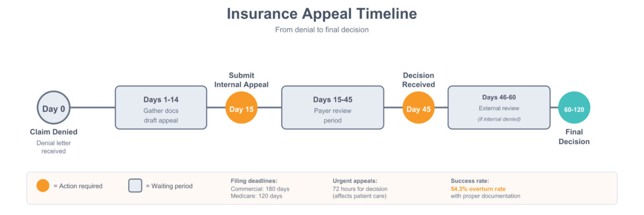Click the 'From denial to final decision' subtitle
Image resolution: width=644 pixels, height=215 pixels.
321,30
